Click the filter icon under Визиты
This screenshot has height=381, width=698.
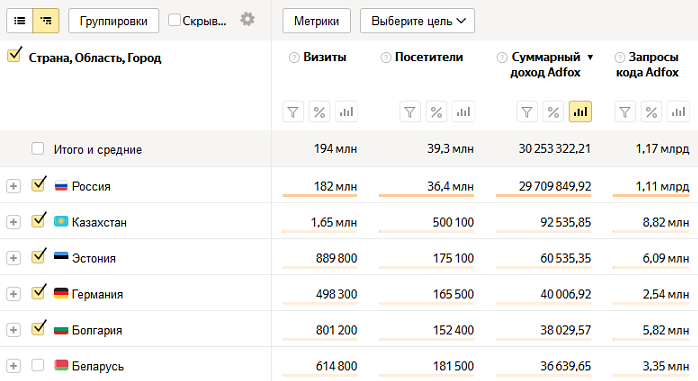[x=293, y=112]
